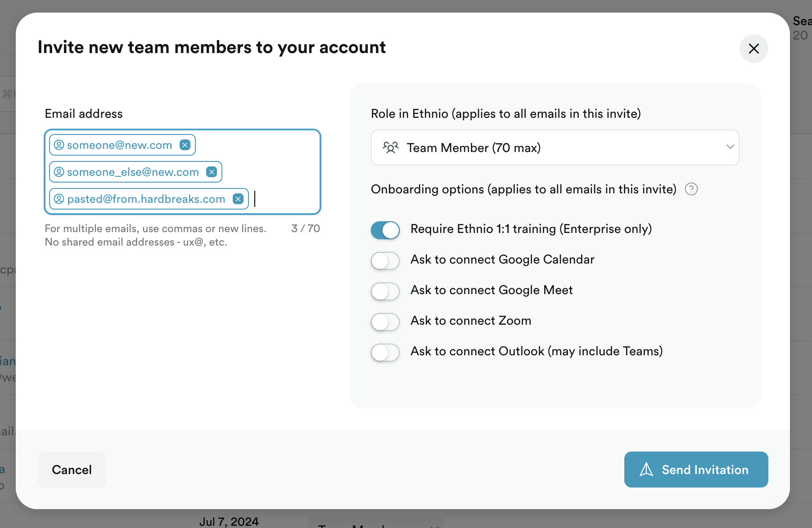Click the user icon in pasted@from.hardbreaks.com chip
812x528 pixels.
pyautogui.click(x=59, y=199)
